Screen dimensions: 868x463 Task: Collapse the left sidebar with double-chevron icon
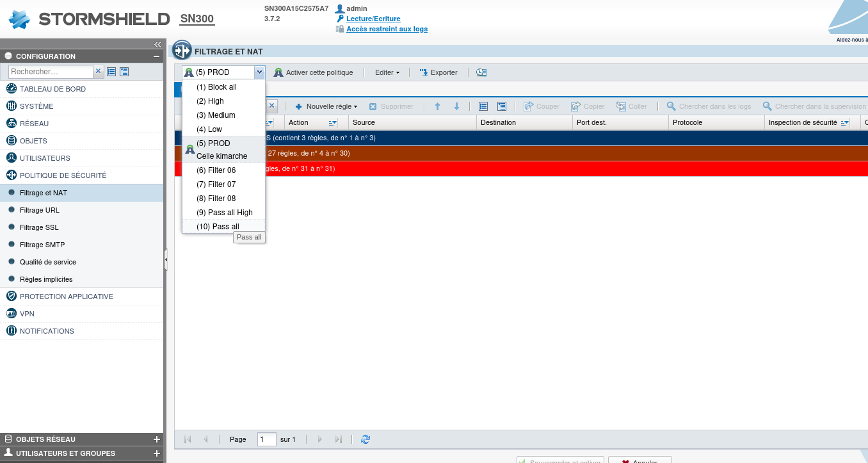pyautogui.click(x=157, y=44)
